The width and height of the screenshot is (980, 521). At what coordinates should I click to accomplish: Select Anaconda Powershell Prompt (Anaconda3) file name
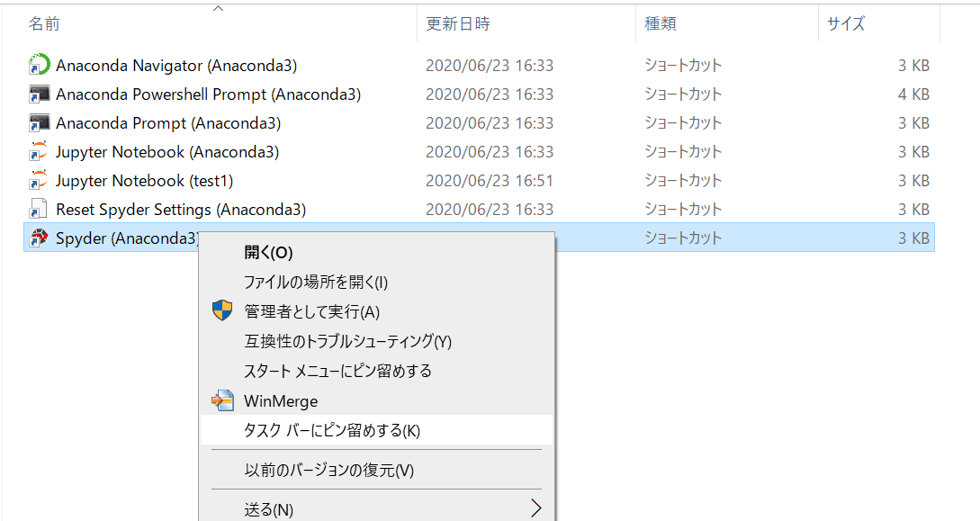[x=208, y=94]
